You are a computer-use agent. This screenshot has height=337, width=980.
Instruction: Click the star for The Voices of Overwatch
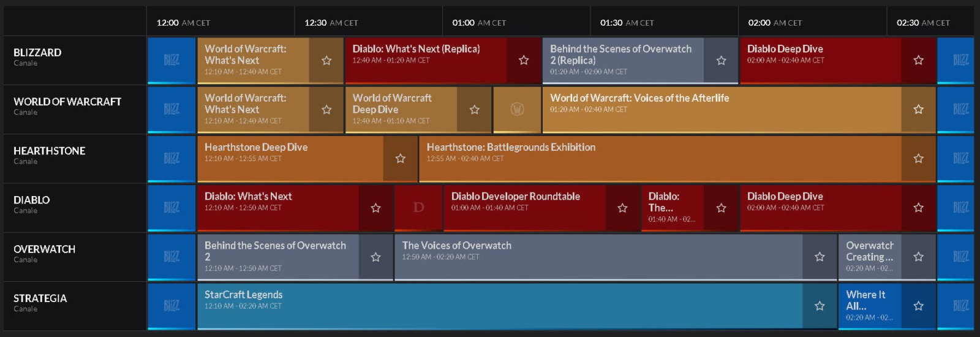pyautogui.click(x=820, y=257)
